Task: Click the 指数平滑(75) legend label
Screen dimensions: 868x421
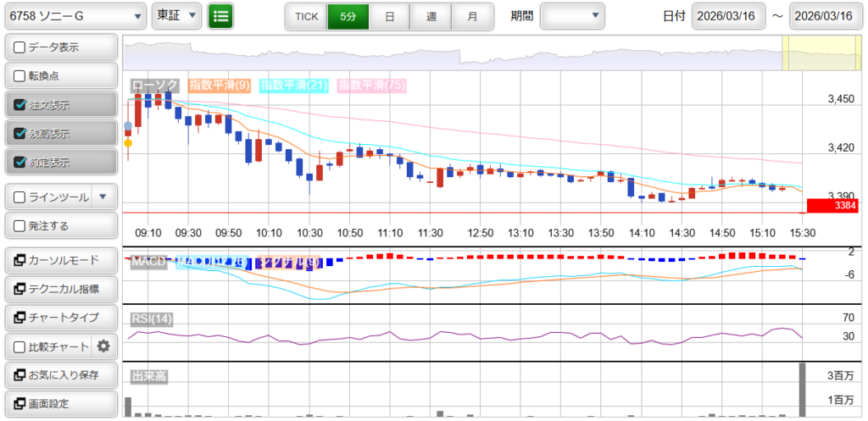Action: tap(371, 85)
